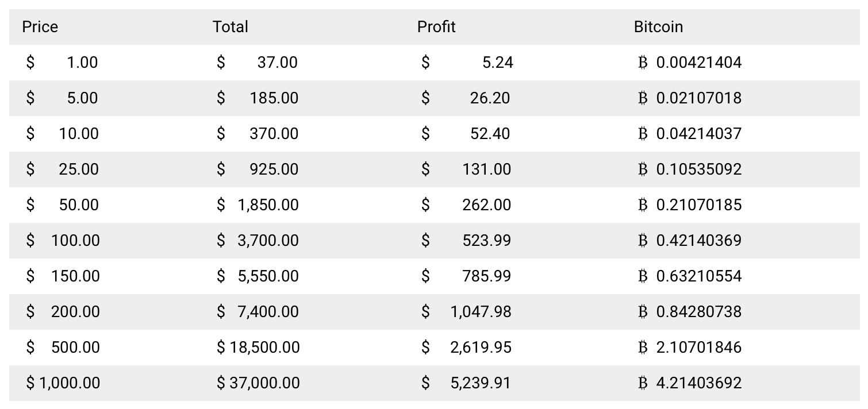Click Bitcoin symbol beside 0.42140369
Screen dimensions: 868x409
[643, 240]
